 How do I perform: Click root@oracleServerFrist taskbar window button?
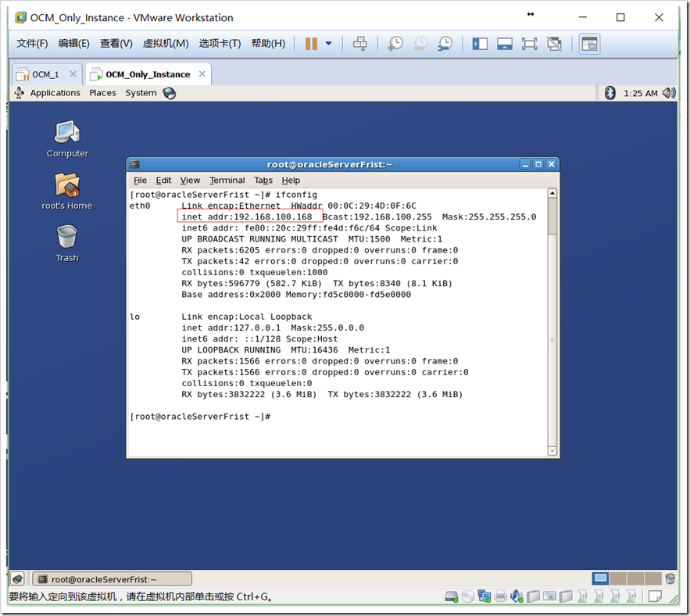coord(113,579)
